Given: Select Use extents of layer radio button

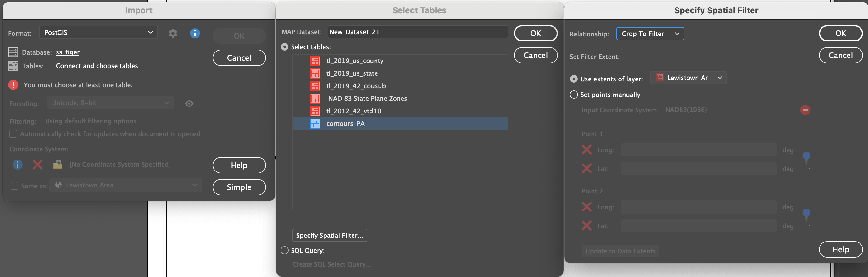Looking at the screenshot, I should [574, 79].
